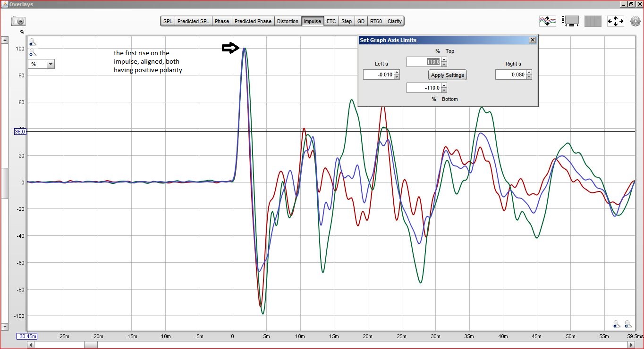
Task: Decrease the Bottom limit with the down stepper
Action: pos(444,90)
